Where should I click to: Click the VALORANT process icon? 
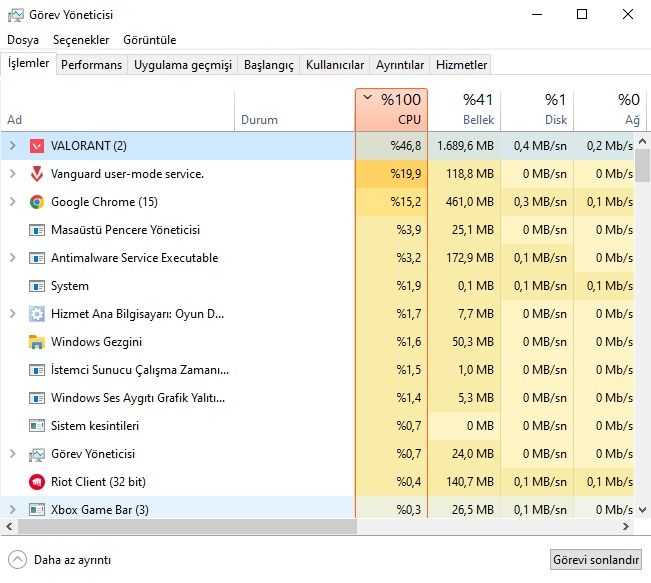[x=37, y=146]
